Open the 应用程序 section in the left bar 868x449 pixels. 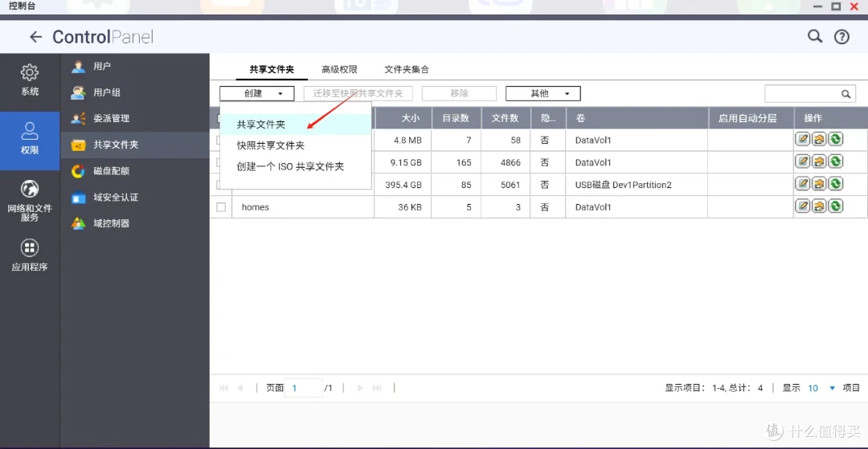tap(30, 255)
